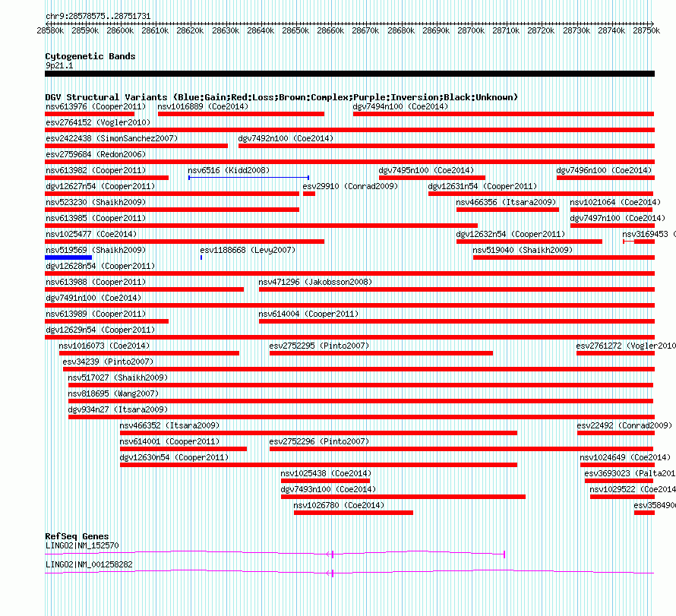Click esv34239 (Pinto2007) label
The height and width of the screenshot is (616, 676).
click(x=108, y=362)
